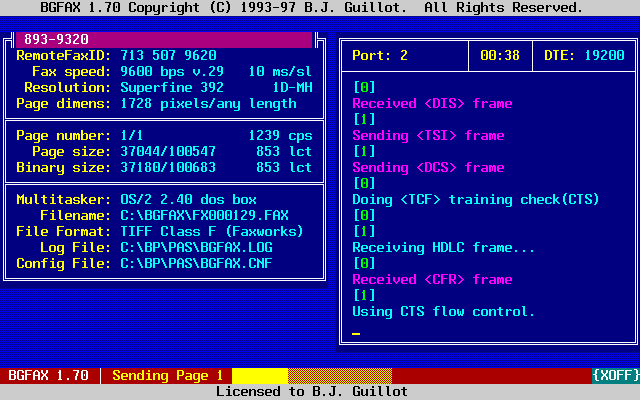Click the Sending <TSI> frame line
The width and height of the screenshot is (640, 400).
tap(428, 136)
